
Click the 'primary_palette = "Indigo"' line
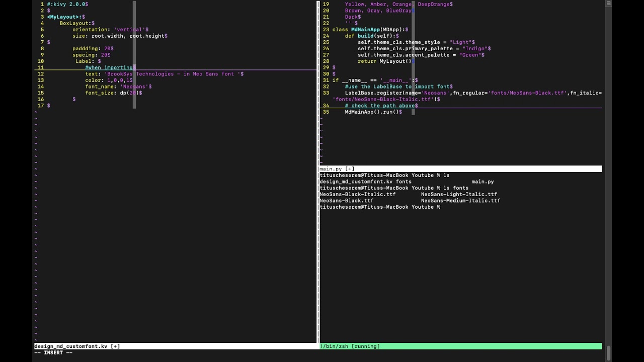tap(424, 48)
